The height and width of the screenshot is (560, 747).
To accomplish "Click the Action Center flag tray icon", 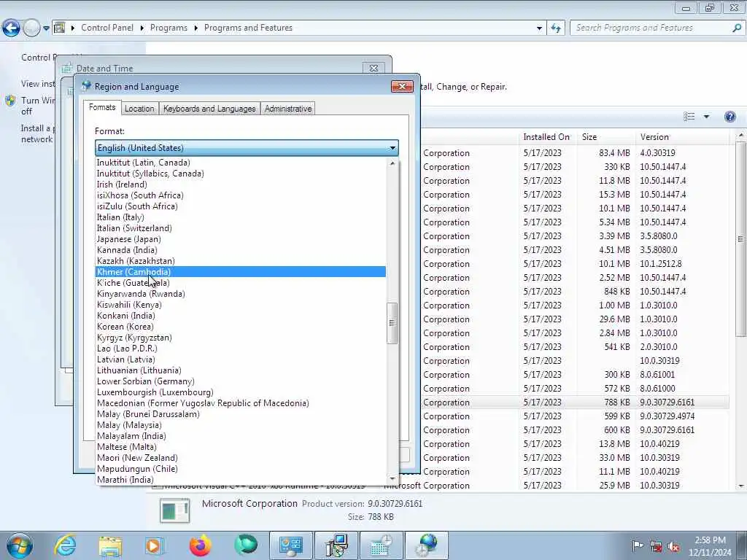I will [x=638, y=545].
